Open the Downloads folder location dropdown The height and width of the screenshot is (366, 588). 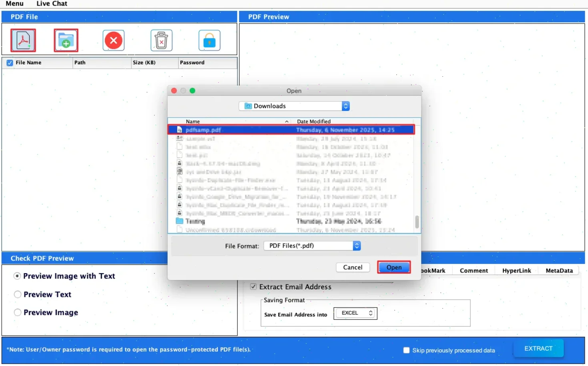294,106
